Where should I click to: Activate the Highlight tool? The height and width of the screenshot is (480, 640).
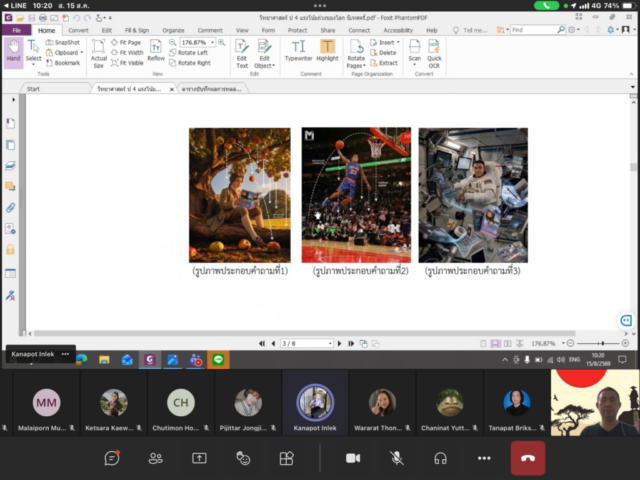327,51
